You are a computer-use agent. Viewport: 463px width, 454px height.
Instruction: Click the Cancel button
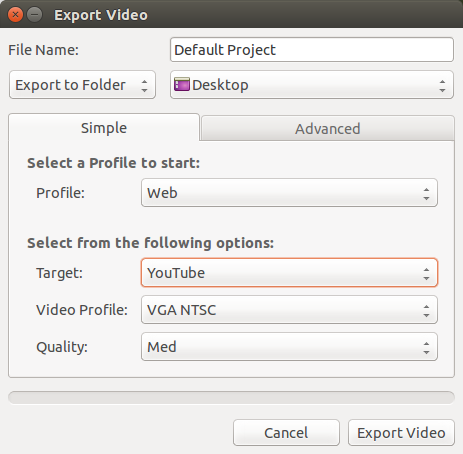click(x=286, y=433)
